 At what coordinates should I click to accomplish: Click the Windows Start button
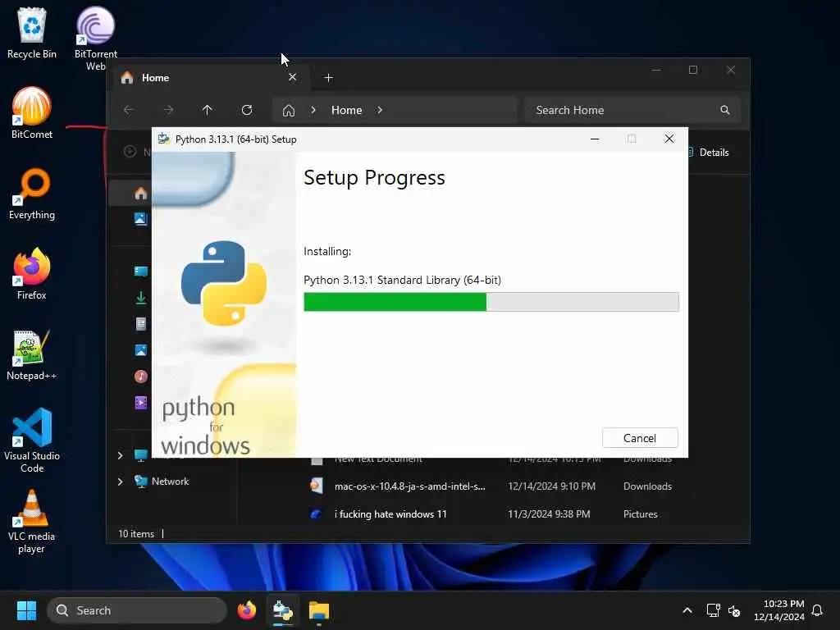point(26,610)
